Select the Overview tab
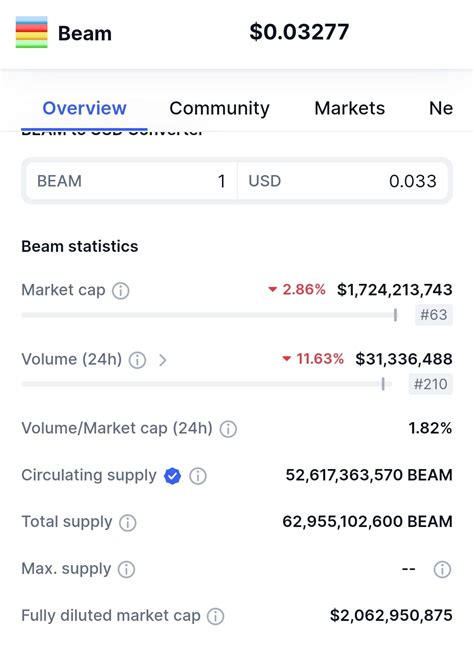The height and width of the screenshot is (645, 474). tap(84, 109)
